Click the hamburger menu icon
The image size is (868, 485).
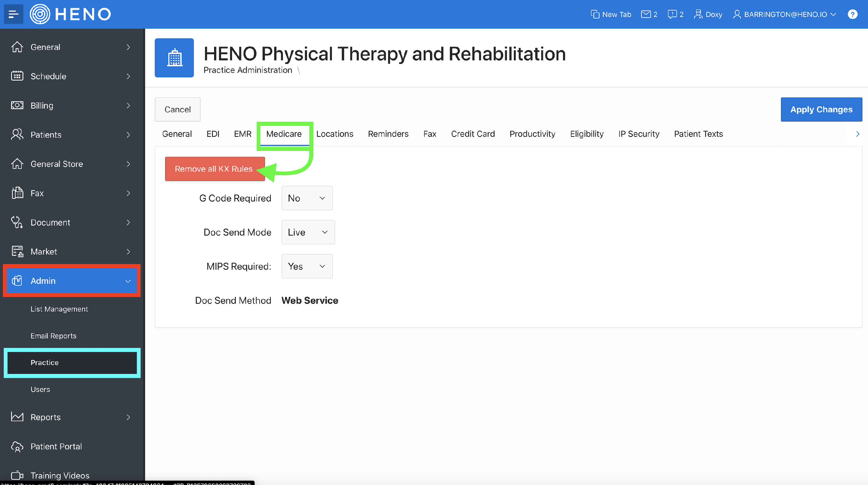coord(14,14)
